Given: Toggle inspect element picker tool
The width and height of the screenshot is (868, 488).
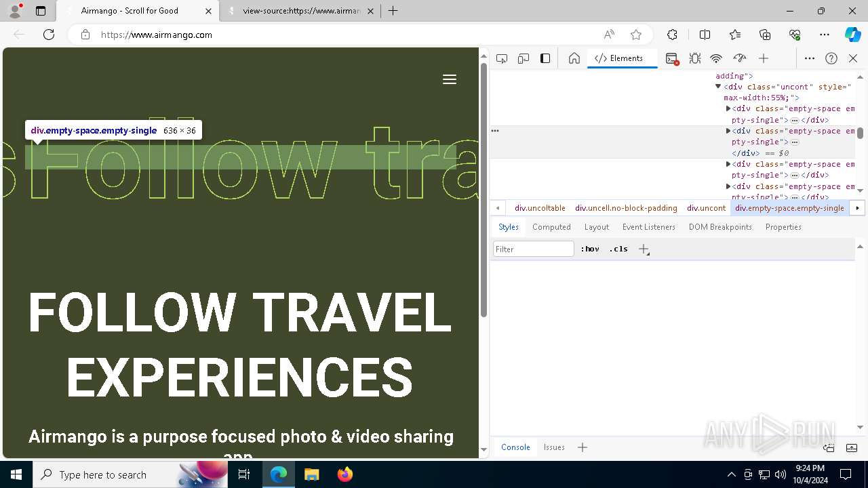Looking at the screenshot, I should tap(502, 58).
